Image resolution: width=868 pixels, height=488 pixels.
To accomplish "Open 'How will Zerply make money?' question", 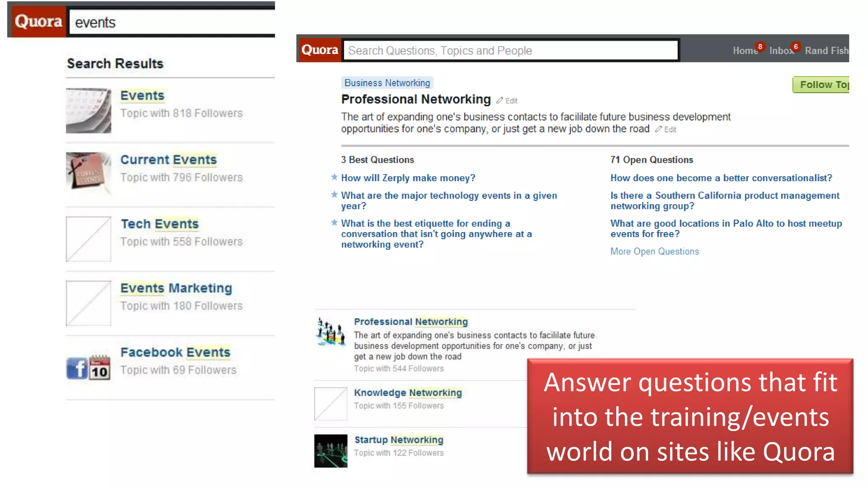I will (x=408, y=178).
